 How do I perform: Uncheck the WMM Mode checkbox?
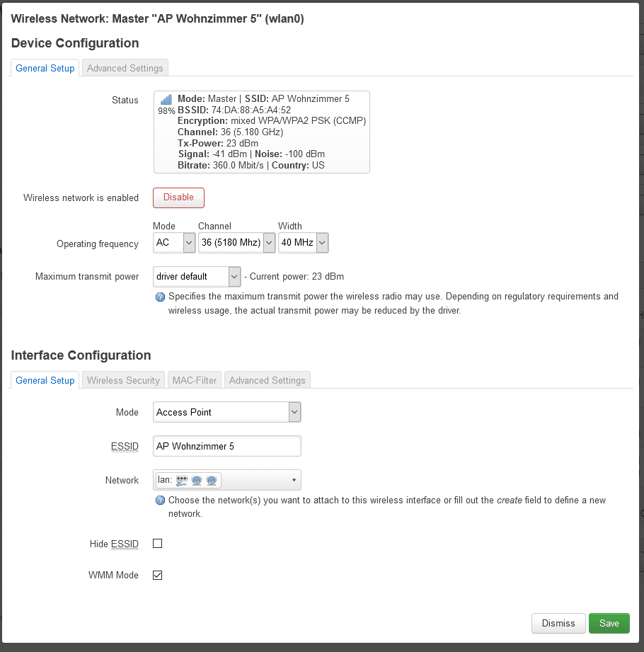pyautogui.click(x=158, y=575)
